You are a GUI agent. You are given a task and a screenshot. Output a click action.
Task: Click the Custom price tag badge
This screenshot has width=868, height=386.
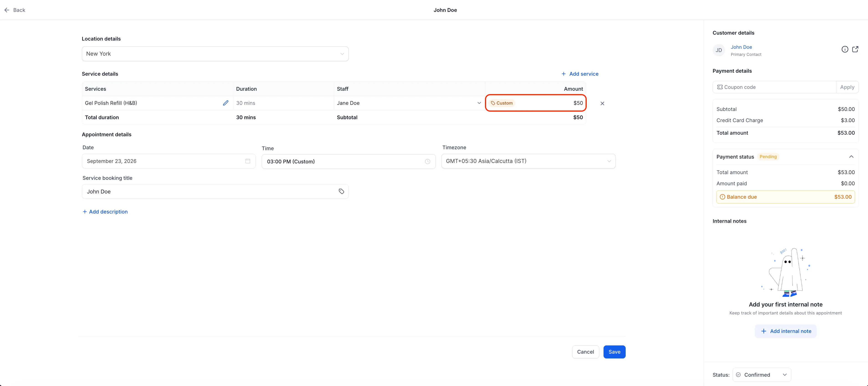502,103
